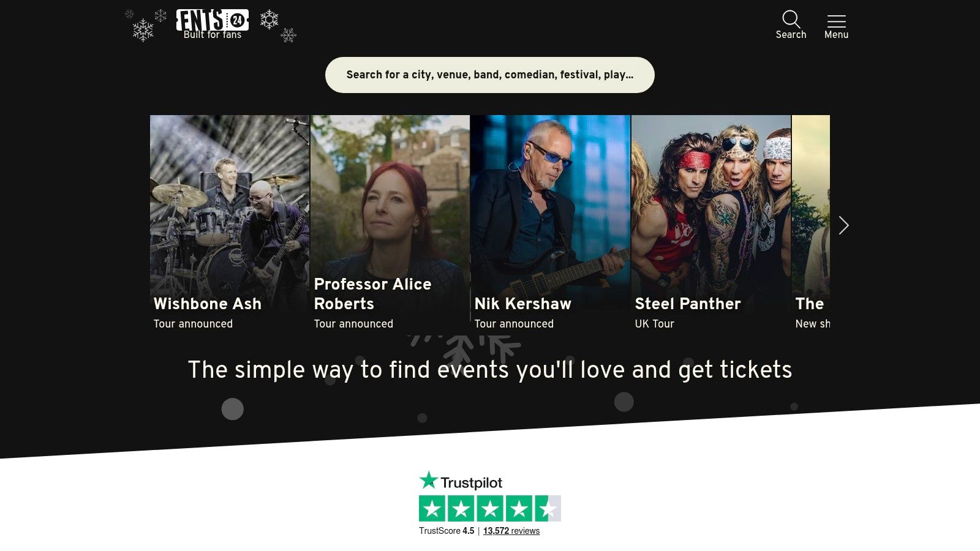The width and height of the screenshot is (980, 551).
Task: Open the partially visible fifth carousel card
Action: tap(811, 223)
